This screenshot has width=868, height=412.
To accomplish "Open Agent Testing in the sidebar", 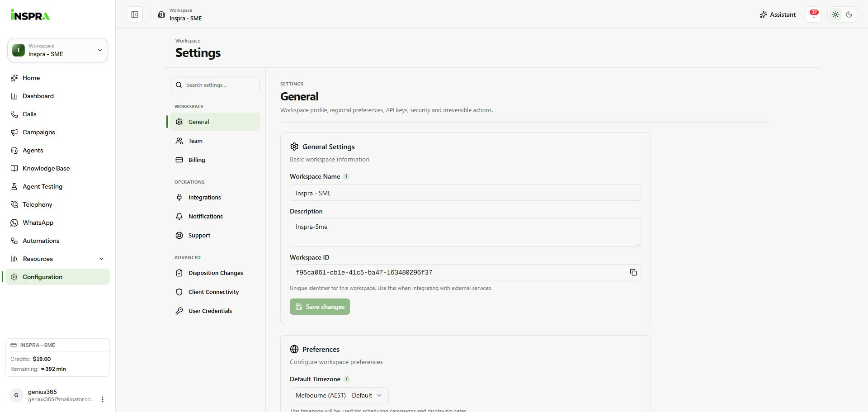I will point(57,186).
